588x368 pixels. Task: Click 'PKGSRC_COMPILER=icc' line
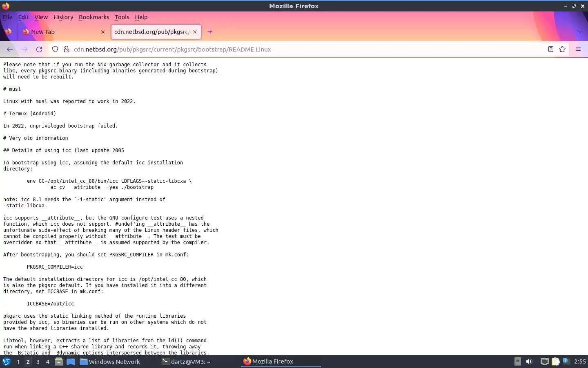coord(55,267)
